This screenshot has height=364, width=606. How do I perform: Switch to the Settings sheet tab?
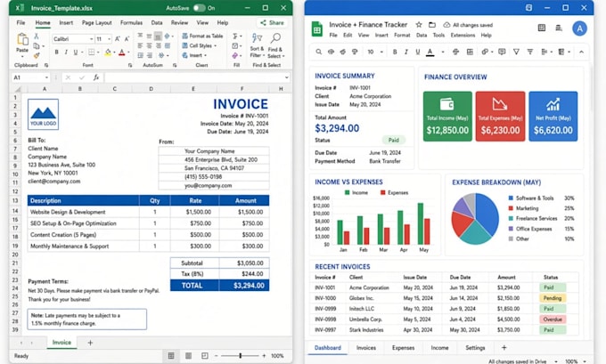[475, 348]
